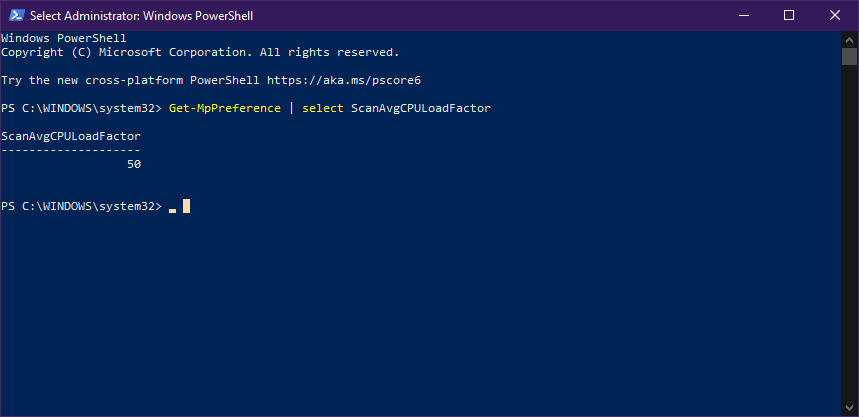Click the scrollbar down arrow

pos(850,408)
